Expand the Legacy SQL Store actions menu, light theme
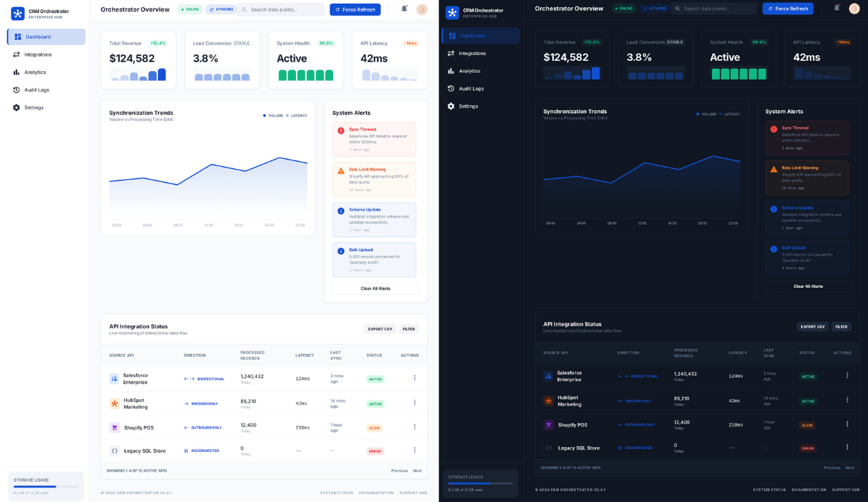Screen dimensions: 868x502 [x=414, y=450]
